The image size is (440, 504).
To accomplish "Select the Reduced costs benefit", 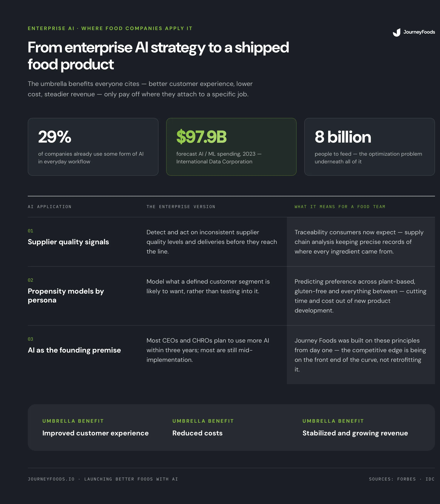I will [197, 433].
